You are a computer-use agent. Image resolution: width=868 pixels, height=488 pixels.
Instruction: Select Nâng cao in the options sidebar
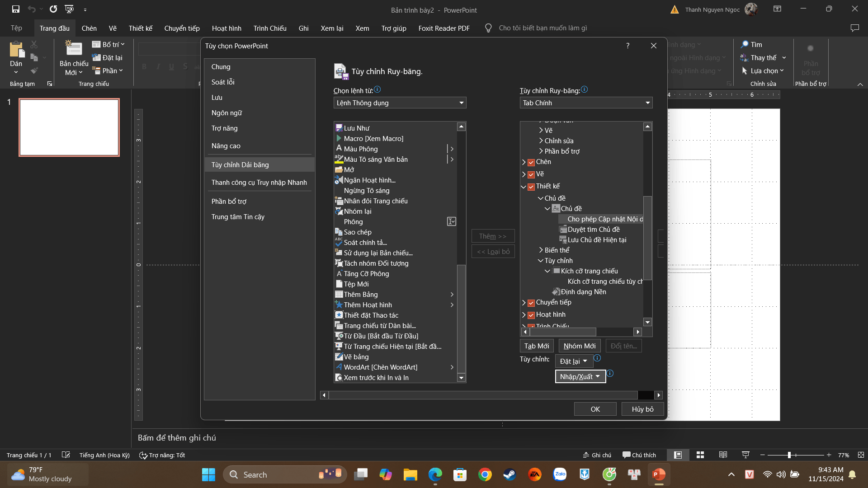[226, 146]
